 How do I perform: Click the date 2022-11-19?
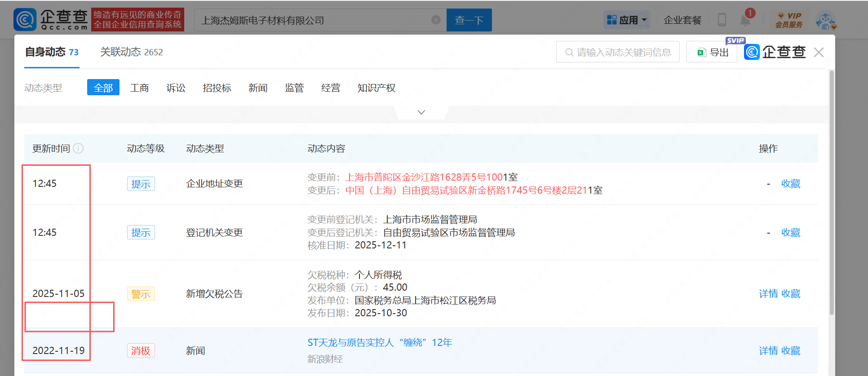point(58,350)
